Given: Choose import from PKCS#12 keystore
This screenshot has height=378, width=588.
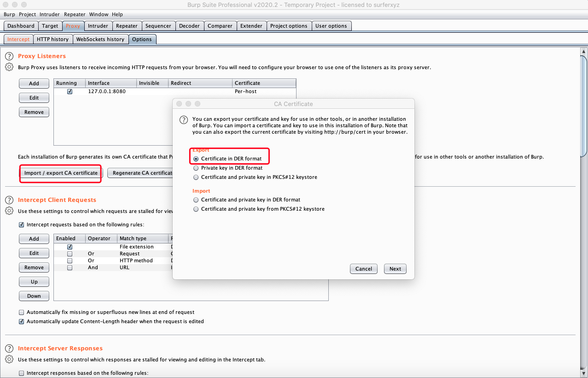Looking at the screenshot, I should [x=196, y=209].
